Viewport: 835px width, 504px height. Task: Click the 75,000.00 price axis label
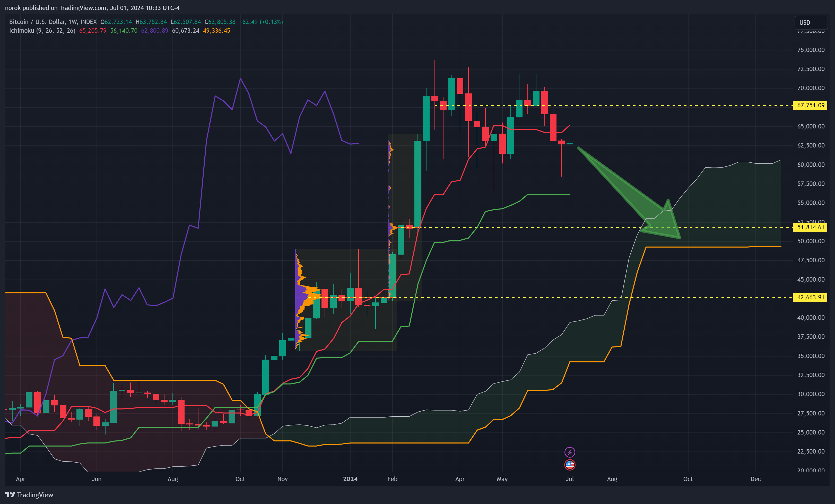pos(811,50)
